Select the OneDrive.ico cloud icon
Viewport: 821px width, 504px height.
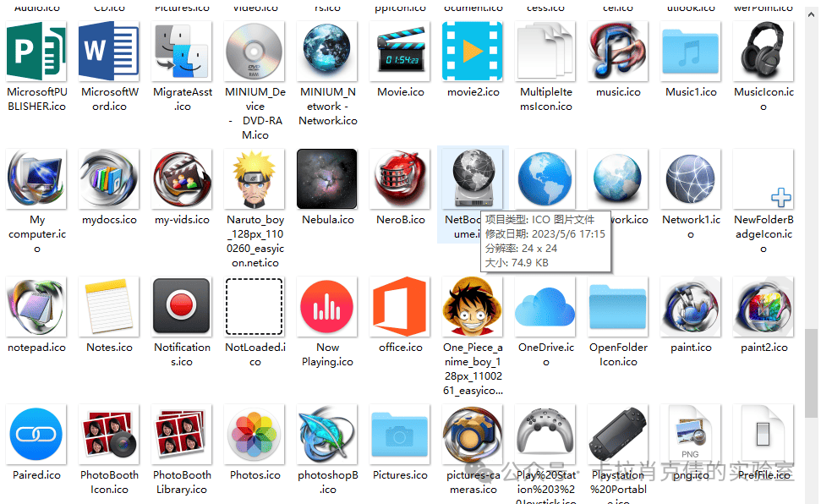545,306
